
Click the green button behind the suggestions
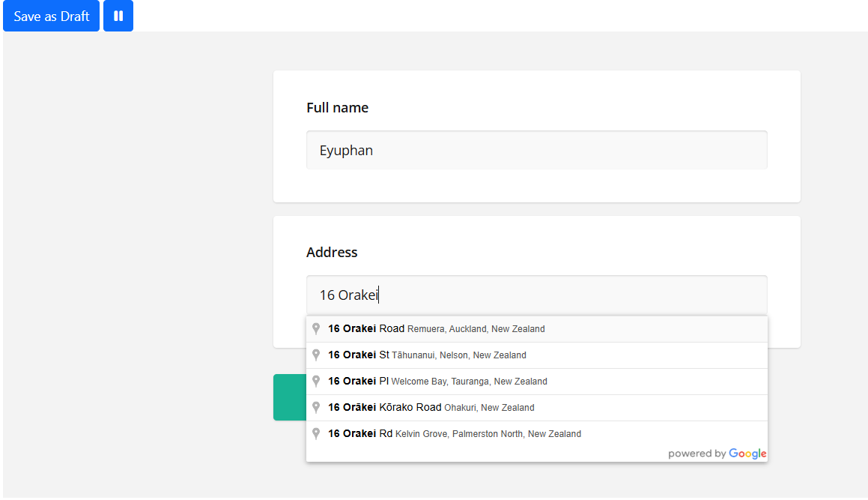(288, 397)
